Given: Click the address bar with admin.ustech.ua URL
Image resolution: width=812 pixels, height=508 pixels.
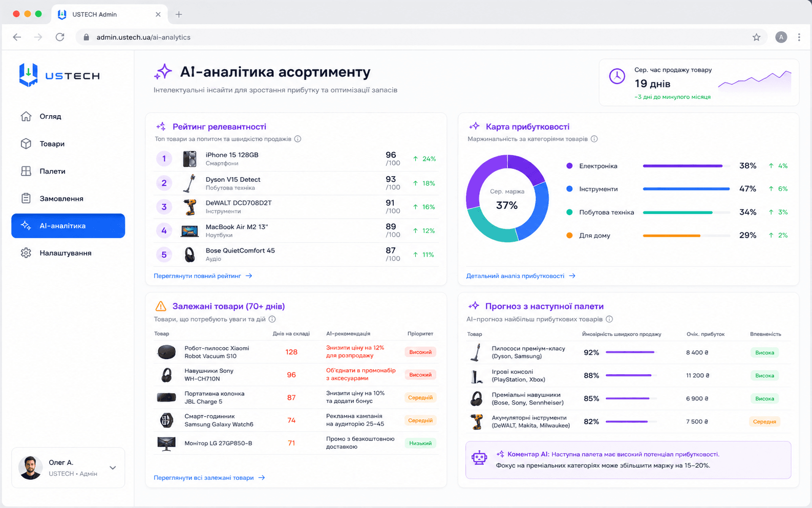Looking at the screenshot, I should (421, 37).
